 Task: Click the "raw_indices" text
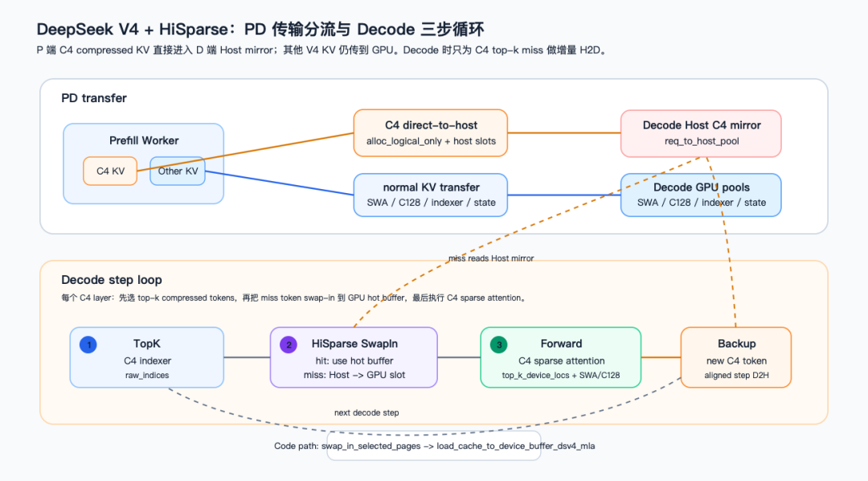(x=147, y=375)
